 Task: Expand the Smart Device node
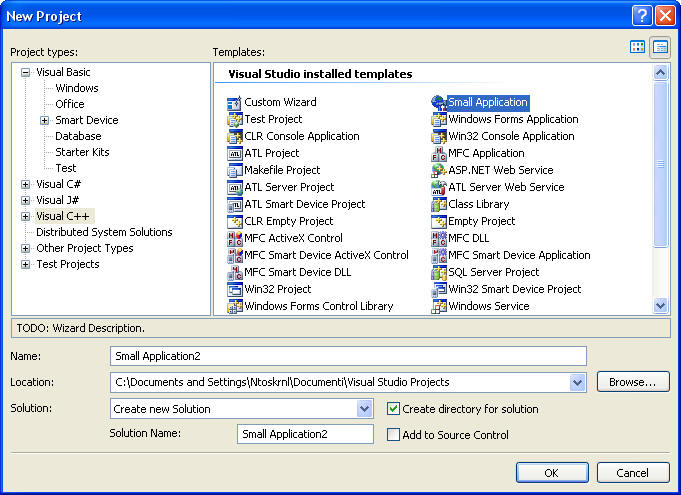pyautogui.click(x=44, y=120)
